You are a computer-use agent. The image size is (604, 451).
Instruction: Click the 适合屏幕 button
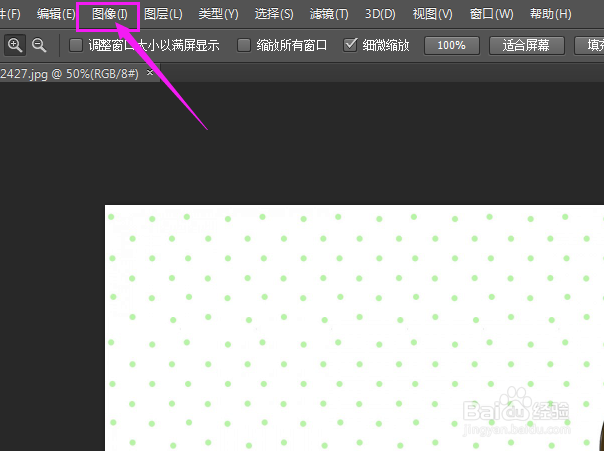(x=527, y=46)
